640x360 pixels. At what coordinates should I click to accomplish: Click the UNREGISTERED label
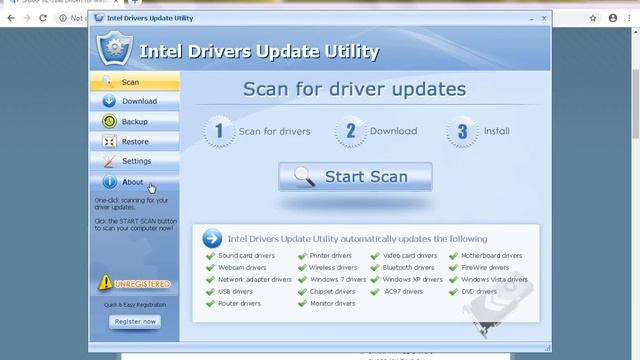[x=142, y=284]
